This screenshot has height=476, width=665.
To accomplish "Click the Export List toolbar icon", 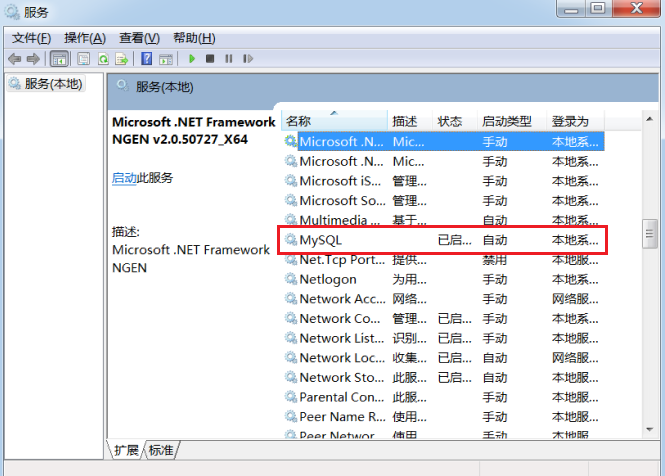I will tap(122, 59).
